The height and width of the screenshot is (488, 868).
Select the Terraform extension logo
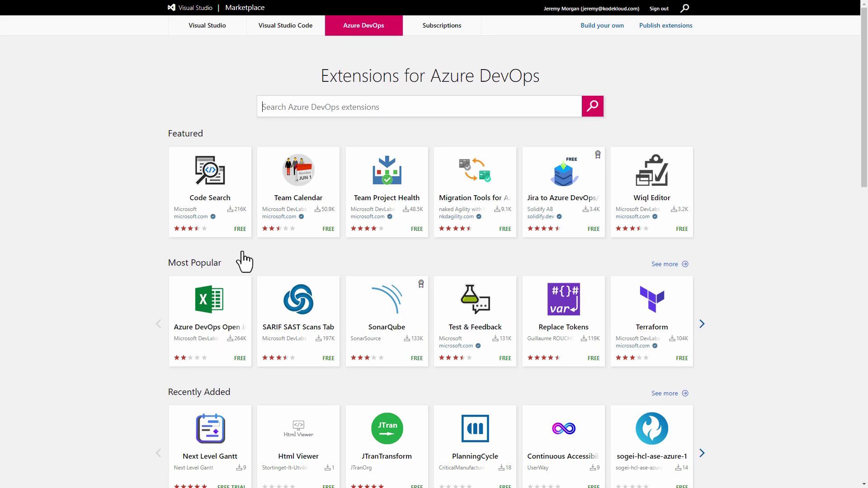tap(651, 299)
